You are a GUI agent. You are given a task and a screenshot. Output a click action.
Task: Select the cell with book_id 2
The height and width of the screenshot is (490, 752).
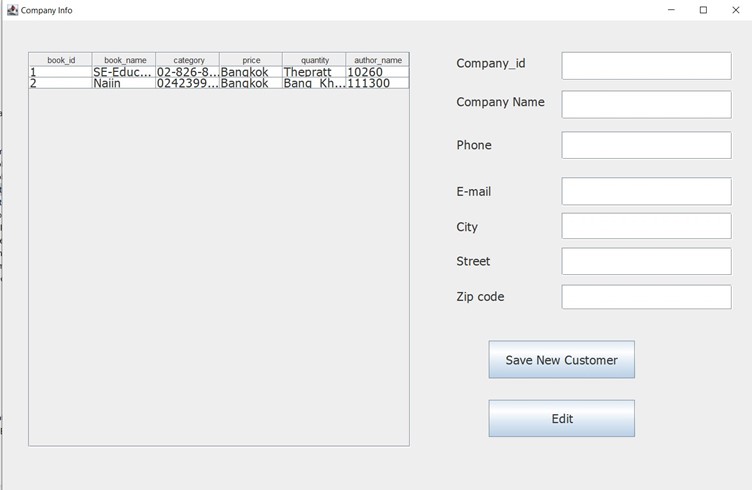pyautogui.click(x=61, y=83)
